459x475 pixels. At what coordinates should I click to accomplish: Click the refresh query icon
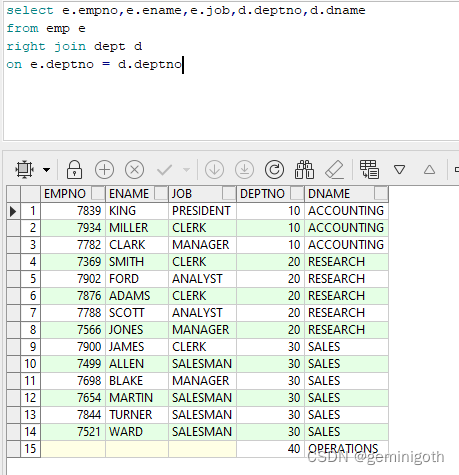pyautogui.click(x=274, y=170)
